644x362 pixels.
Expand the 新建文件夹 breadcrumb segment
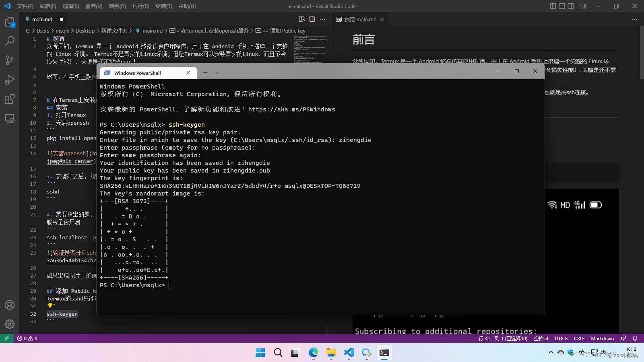click(x=114, y=31)
